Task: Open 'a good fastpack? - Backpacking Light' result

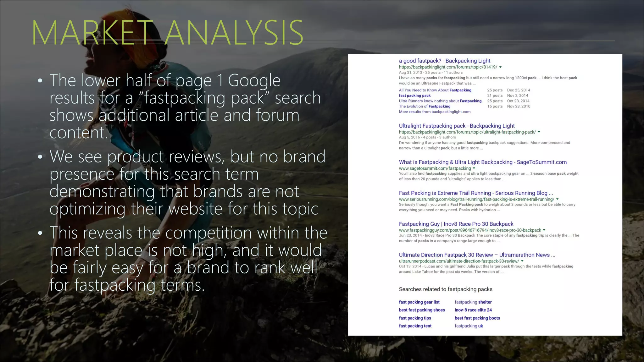Action: pos(444,61)
